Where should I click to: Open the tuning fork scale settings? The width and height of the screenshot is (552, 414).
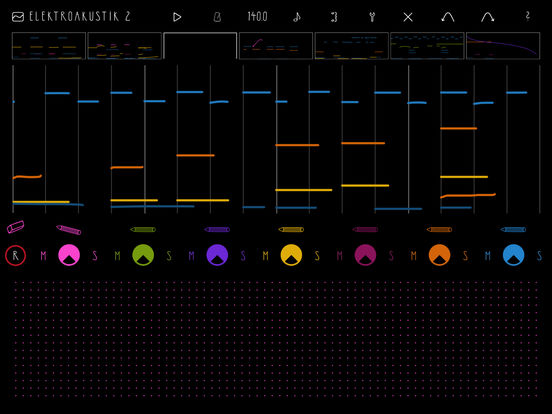click(x=372, y=17)
